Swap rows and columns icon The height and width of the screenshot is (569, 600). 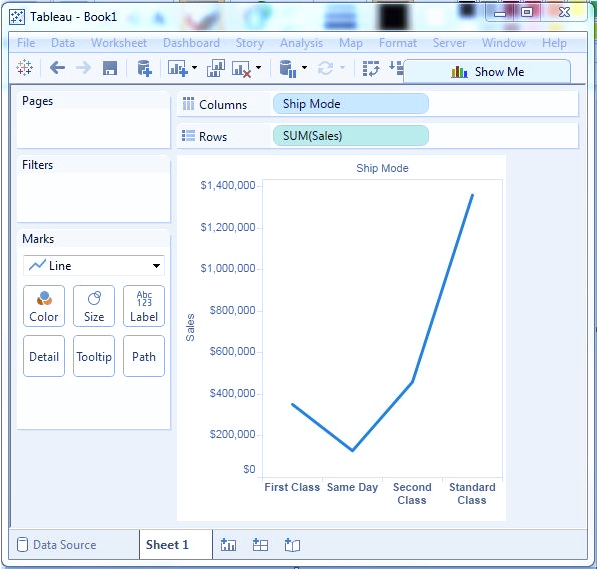pos(371,68)
